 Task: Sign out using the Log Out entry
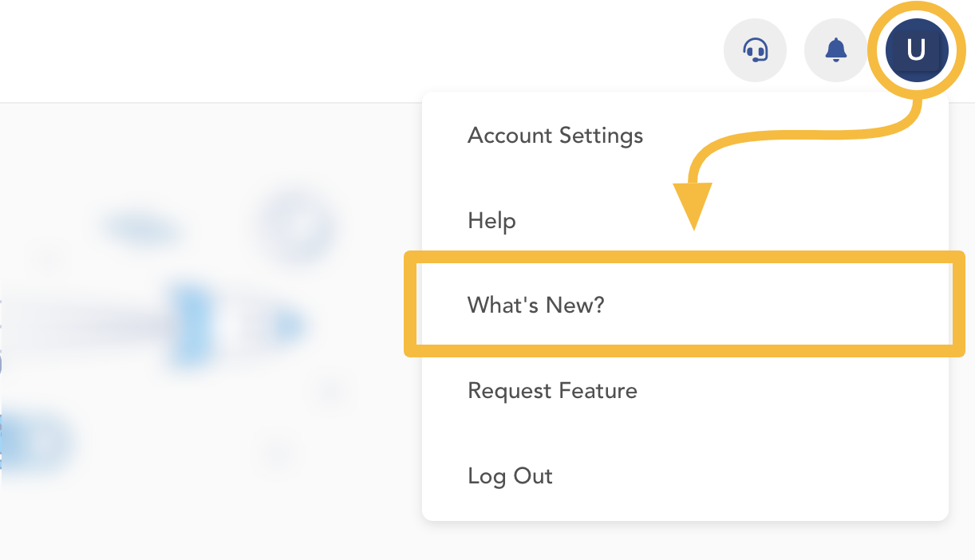point(685,476)
